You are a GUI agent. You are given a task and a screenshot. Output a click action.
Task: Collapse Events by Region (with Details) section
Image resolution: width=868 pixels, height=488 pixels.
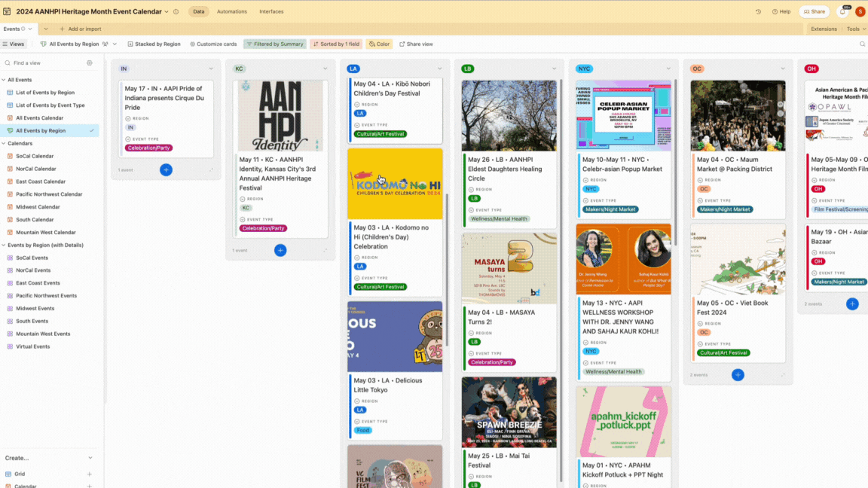click(x=4, y=245)
